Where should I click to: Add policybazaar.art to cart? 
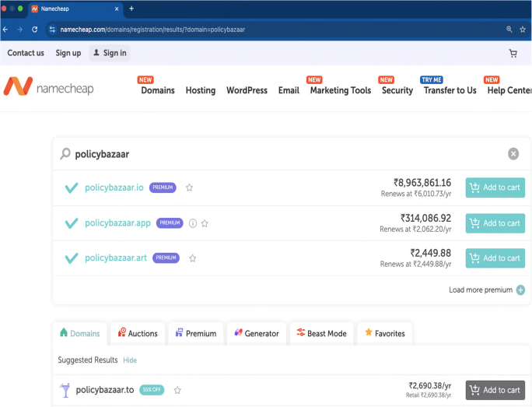[x=495, y=258]
